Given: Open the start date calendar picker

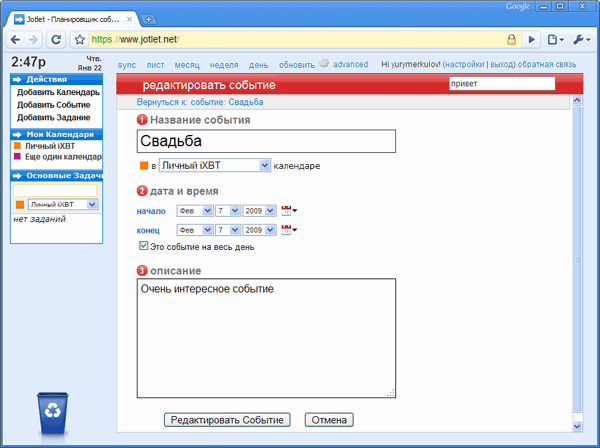Looking at the screenshot, I should [x=289, y=210].
